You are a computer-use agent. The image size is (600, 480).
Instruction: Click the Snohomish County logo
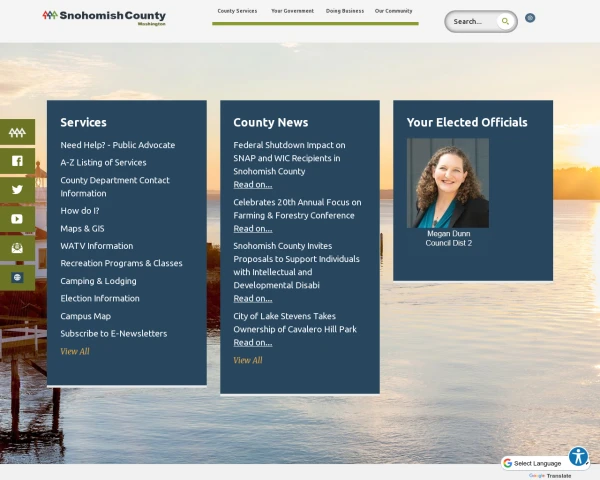104,17
